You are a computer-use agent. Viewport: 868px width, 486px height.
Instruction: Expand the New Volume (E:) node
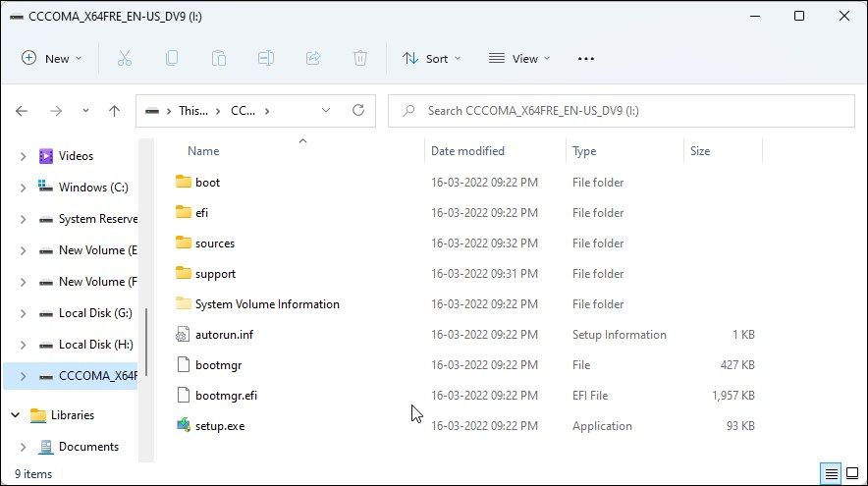pos(23,250)
